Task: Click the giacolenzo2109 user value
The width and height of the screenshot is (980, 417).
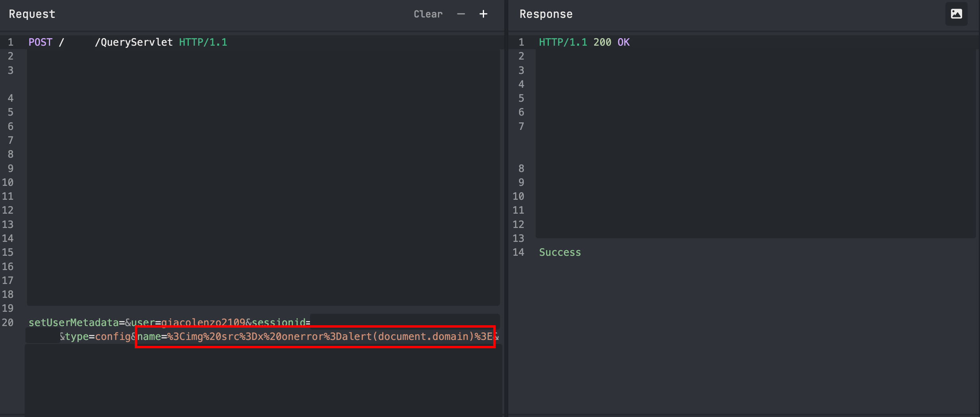Action: coord(203,322)
